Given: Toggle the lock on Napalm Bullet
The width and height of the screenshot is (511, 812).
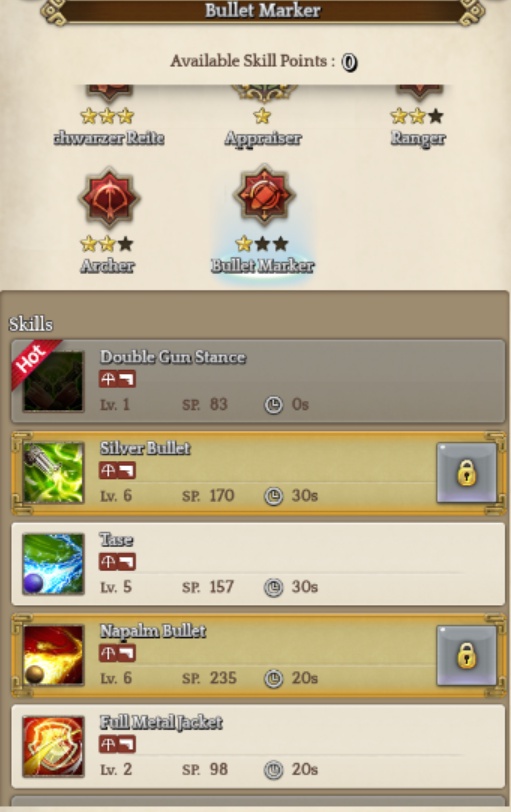Looking at the screenshot, I should (x=466, y=655).
